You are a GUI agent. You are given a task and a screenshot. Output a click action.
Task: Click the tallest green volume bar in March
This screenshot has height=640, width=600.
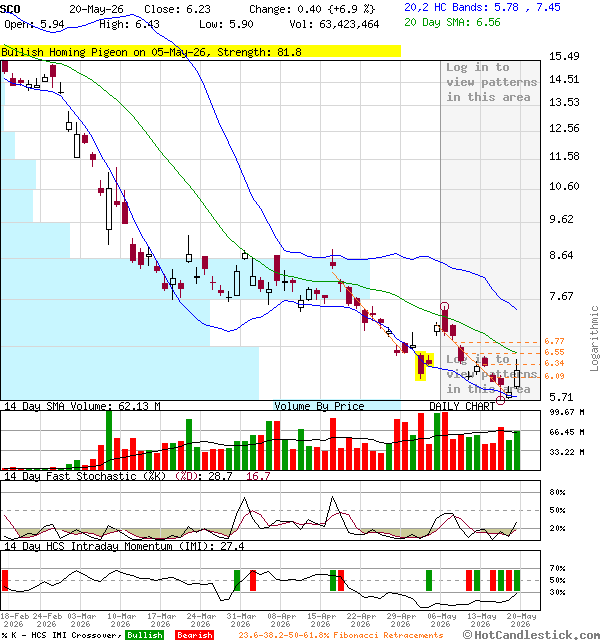(x=109, y=440)
